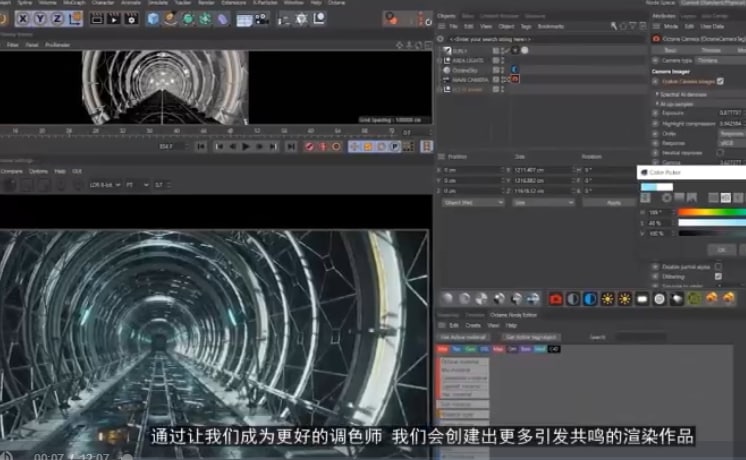Toggle visibility dots for MAIN CAMERA object
Image resolution: width=746 pixels, height=460 pixels.
[x=503, y=79]
